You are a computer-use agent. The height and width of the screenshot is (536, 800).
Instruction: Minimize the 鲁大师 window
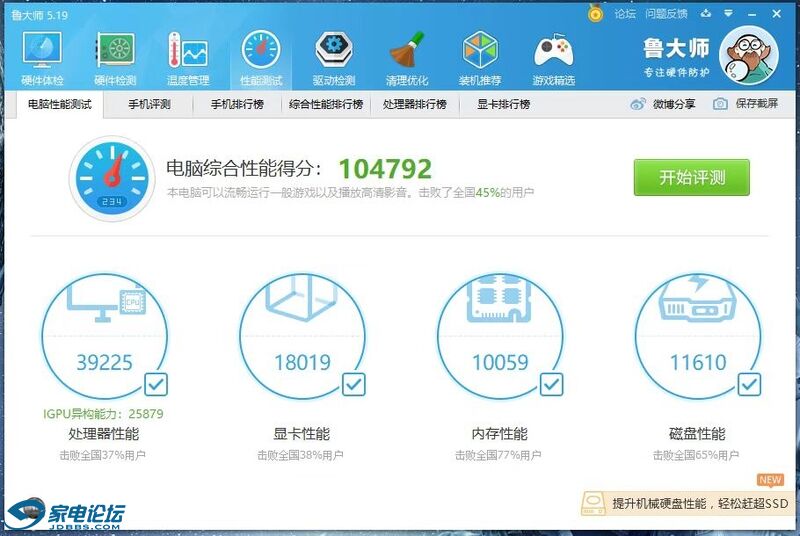click(x=752, y=14)
